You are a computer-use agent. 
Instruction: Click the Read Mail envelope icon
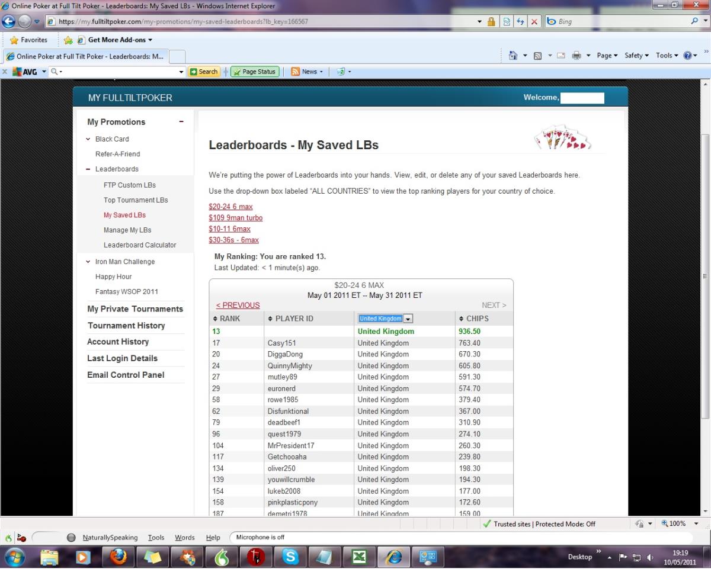pos(561,56)
